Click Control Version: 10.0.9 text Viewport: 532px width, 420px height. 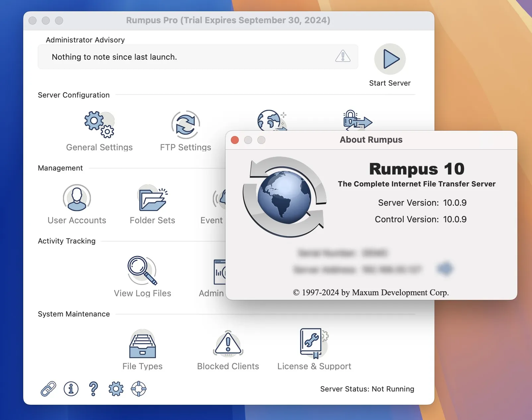tap(421, 219)
